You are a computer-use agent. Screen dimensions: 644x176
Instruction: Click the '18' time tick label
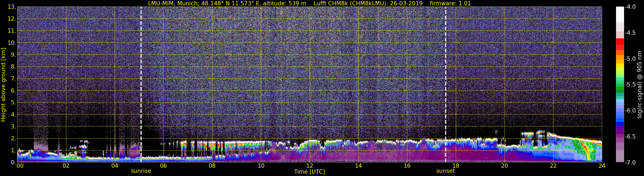pos(456,166)
